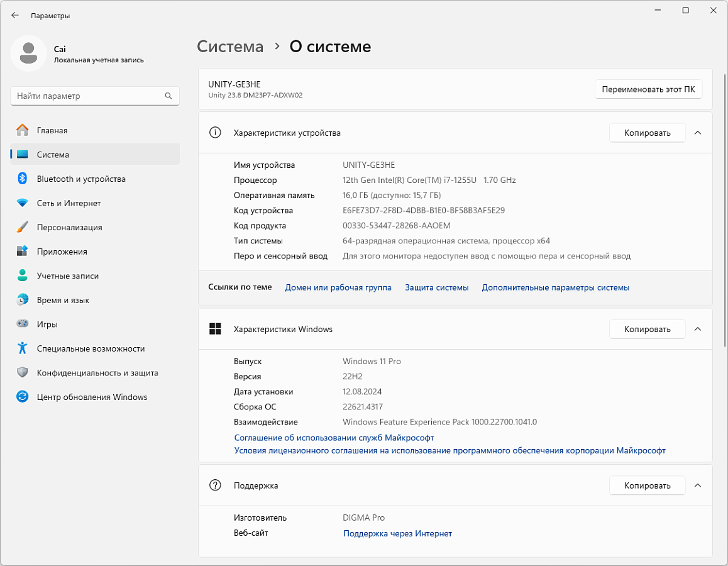Image resolution: width=728 pixels, height=566 pixels.
Task: Click the Bluetooth icon in sidebar
Action: (x=22, y=179)
